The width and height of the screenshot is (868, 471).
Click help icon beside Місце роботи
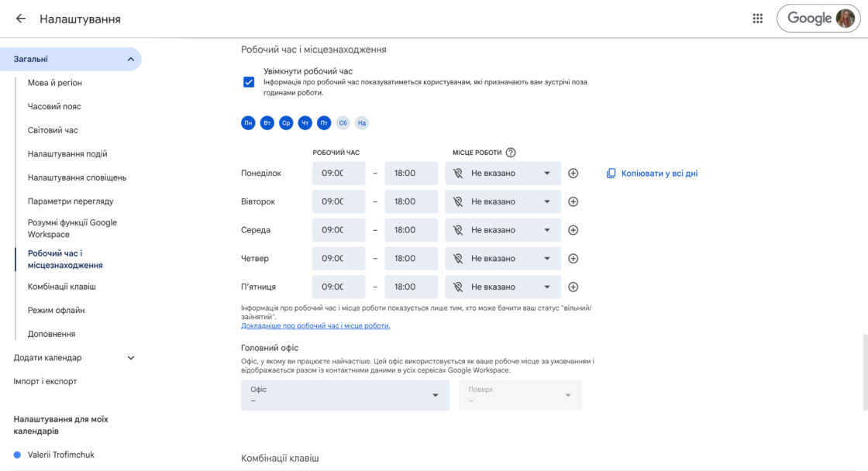click(511, 153)
